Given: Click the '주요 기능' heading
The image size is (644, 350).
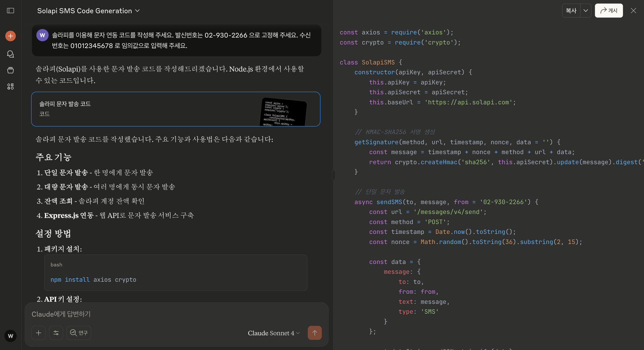Looking at the screenshot, I should click(53, 157).
